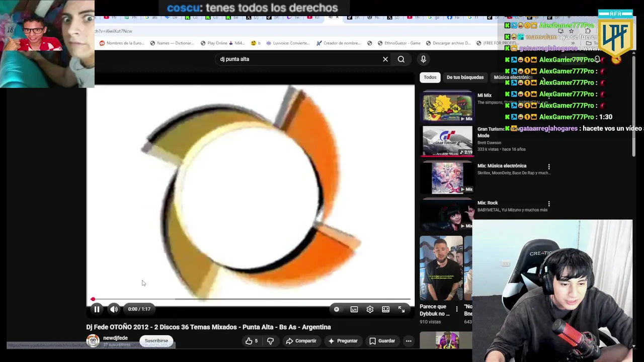Viewport: 644px width, 362px height.
Task: Save the video with Guardar
Action: click(x=382, y=341)
